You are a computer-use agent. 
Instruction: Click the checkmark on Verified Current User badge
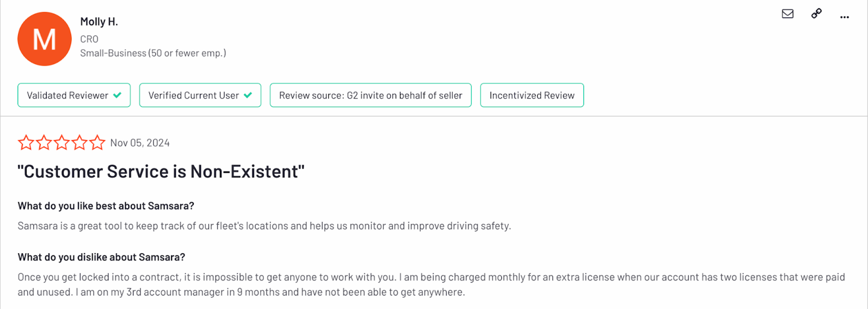point(248,95)
